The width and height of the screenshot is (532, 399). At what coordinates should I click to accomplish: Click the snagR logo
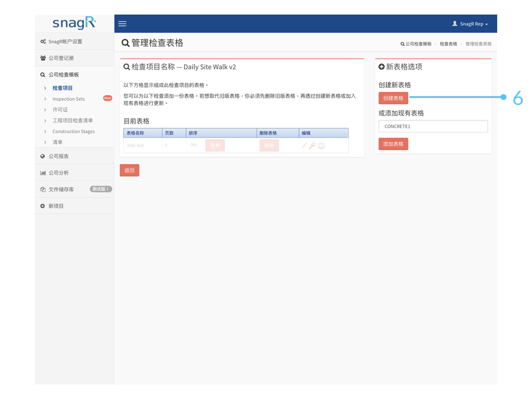[74, 23]
